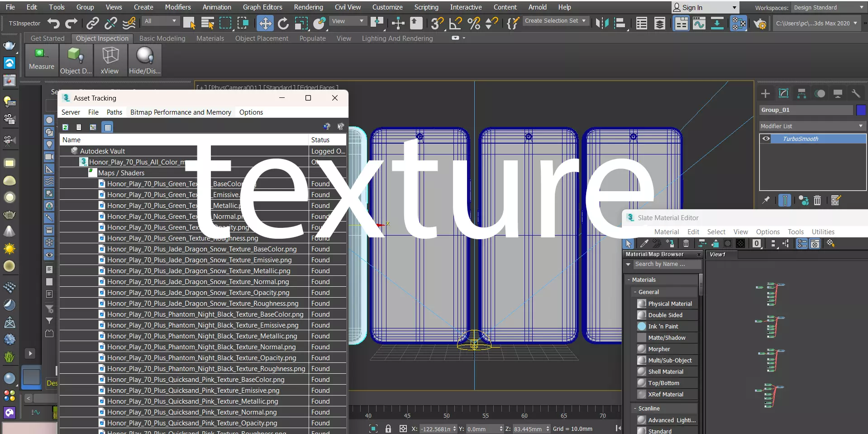This screenshot has width=868, height=434.
Task: Open the reference coordinate 'View' dropdown
Action: 348,21
